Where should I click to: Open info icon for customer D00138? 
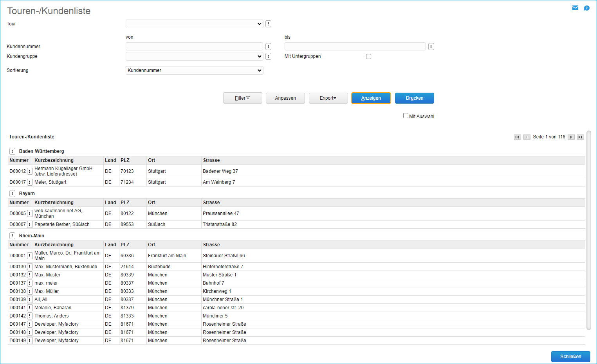30,291
